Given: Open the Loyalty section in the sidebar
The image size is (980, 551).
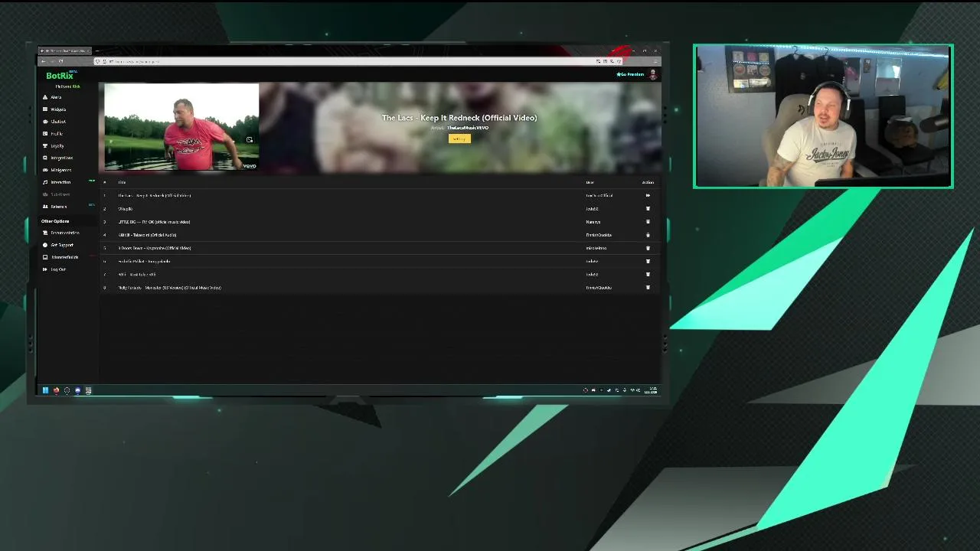Looking at the screenshot, I should point(57,145).
